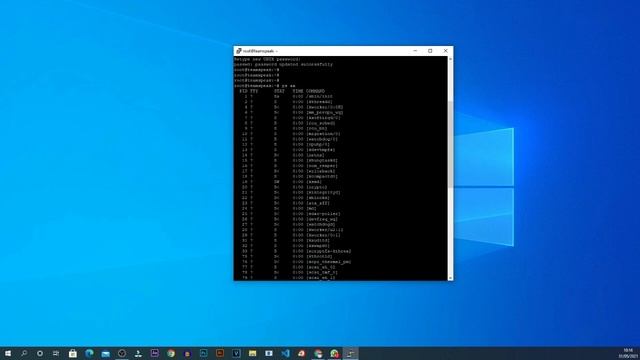Launch Visual Studio Code from taskbar

285,353
